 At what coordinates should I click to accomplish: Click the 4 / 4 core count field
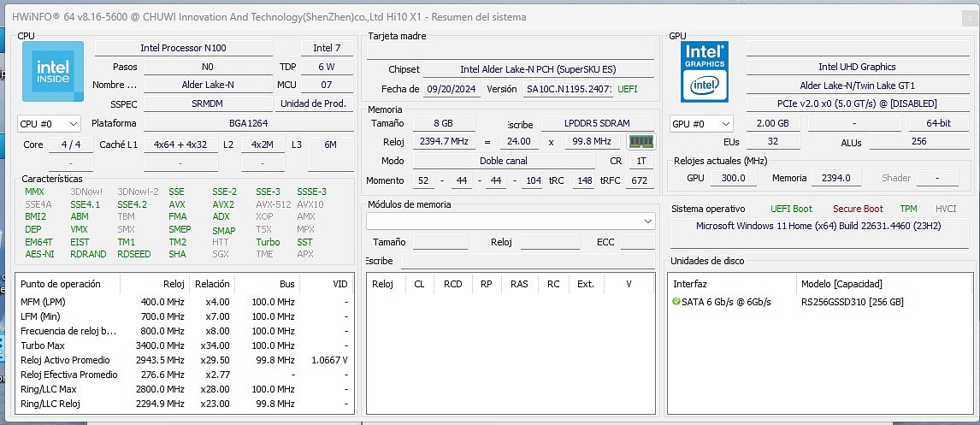coord(71,145)
